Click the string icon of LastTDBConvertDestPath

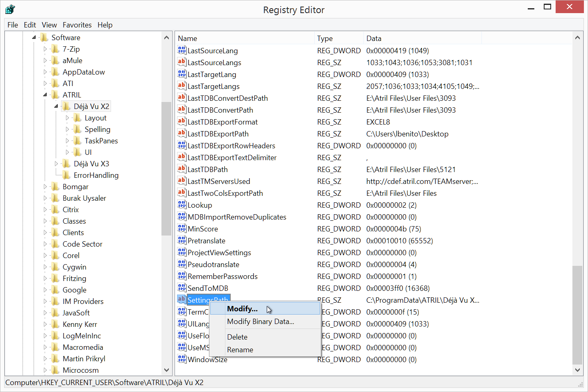click(x=182, y=98)
